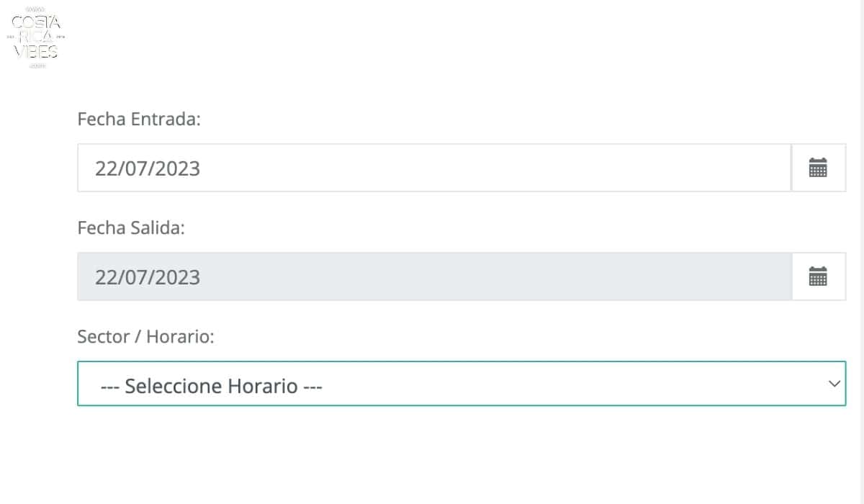Image resolution: width=864 pixels, height=504 pixels.
Task: Click the word 'VIBES' in the logo
Action: click(x=36, y=51)
